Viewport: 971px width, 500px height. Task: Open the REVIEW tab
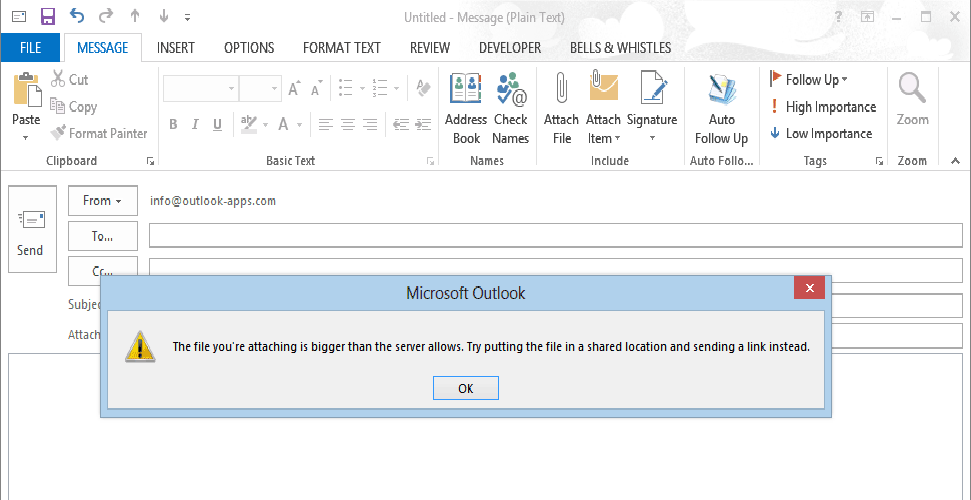point(430,48)
